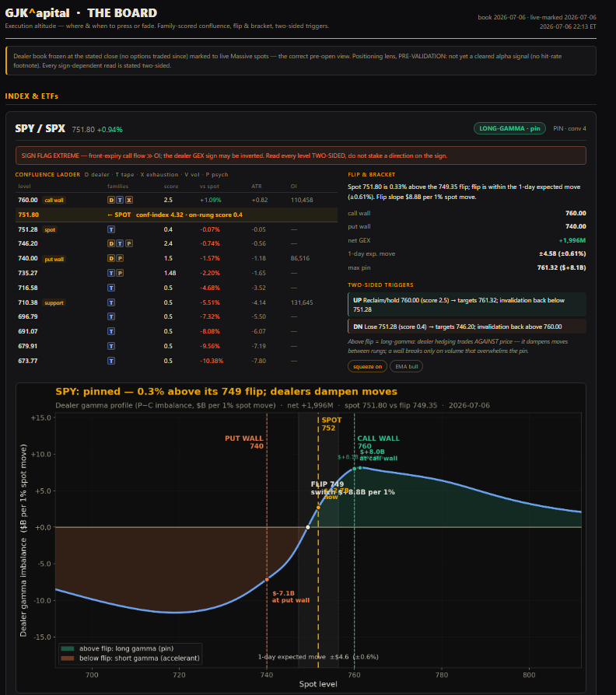Click the '-10.38%' vs spot value

tap(212, 361)
